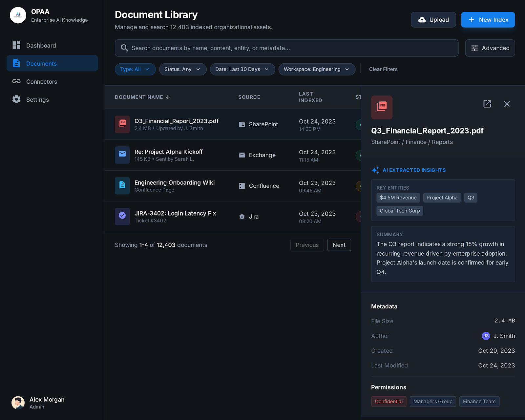Select the Managers Group permission chip
This screenshot has width=525, height=420.
(432, 401)
